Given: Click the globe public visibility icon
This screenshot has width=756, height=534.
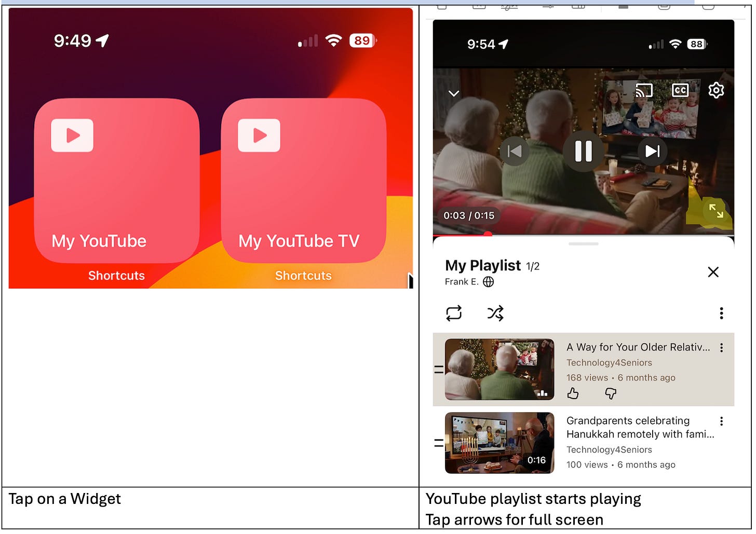Looking at the screenshot, I should [x=489, y=282].
